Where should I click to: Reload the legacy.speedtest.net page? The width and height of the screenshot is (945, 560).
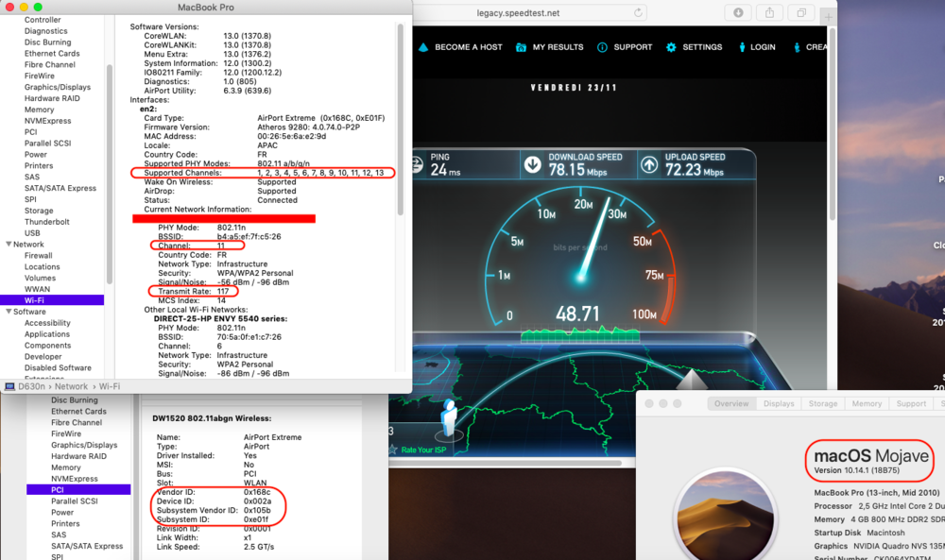tap(639, 12)
